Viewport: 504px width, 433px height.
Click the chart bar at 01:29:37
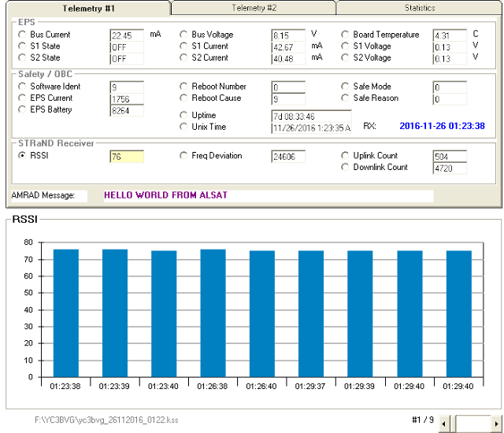(311, 314)
